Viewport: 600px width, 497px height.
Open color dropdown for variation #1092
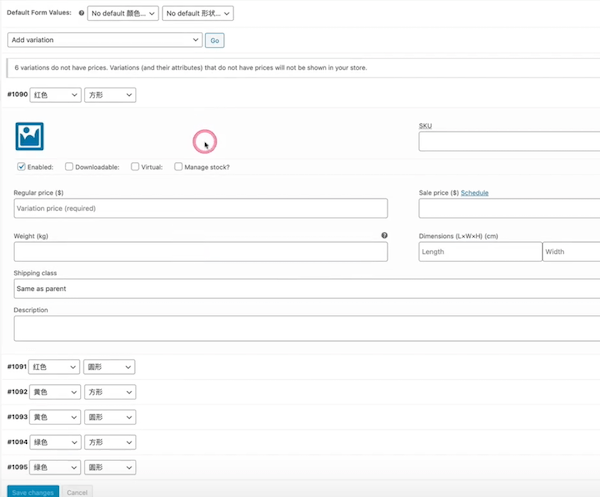54,392
